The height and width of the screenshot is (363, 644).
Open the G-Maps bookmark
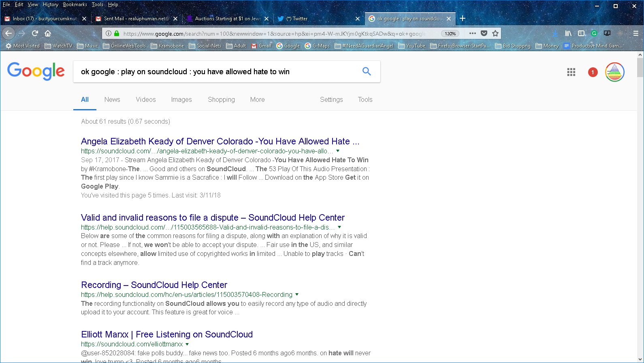click(317, 46)
